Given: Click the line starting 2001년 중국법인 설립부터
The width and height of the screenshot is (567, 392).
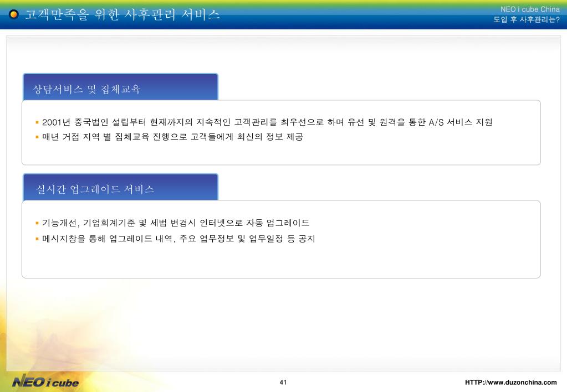Looking at the screenshot, I should coord(267,122).
